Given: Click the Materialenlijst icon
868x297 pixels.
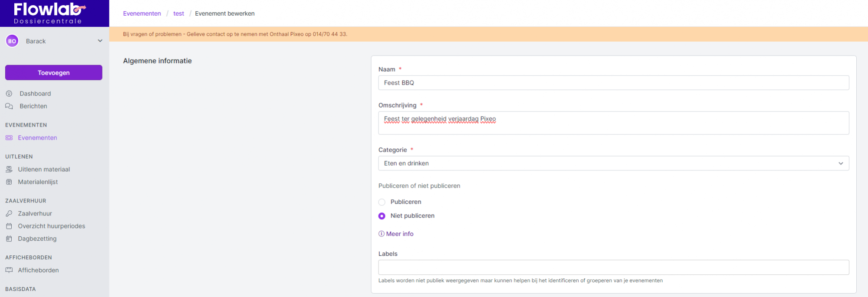Looking at the screenshot, I should pos(9,182).
